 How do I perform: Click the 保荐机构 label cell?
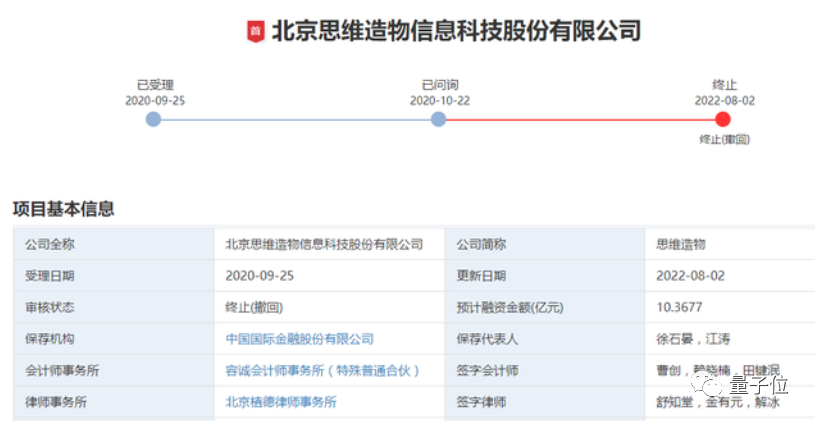(114, 339)
